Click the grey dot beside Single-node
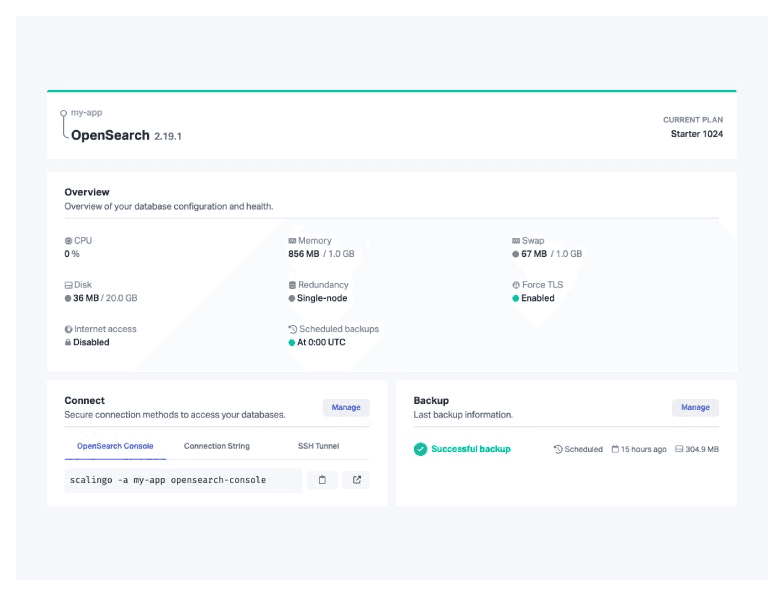The image size is (784, 596). tap(292, 298)
